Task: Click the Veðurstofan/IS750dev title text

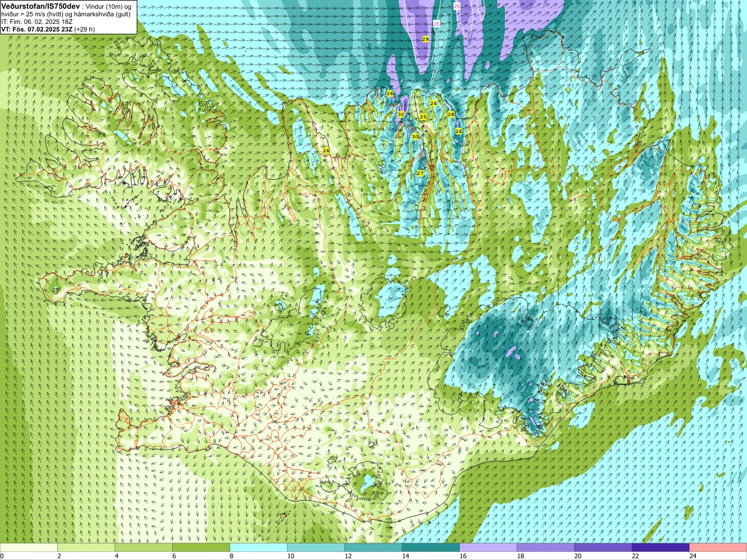Action: point(40,5)
